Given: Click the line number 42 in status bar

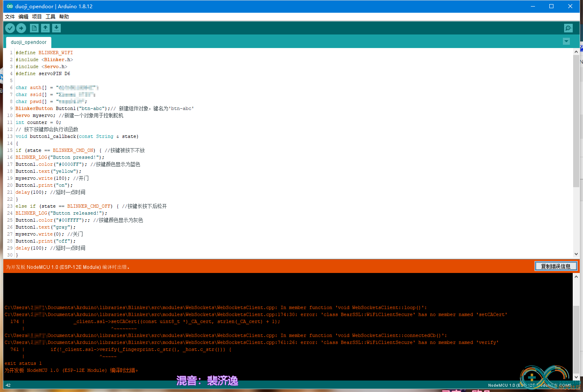Looking at the screenshot, I should tap(8, 385).
